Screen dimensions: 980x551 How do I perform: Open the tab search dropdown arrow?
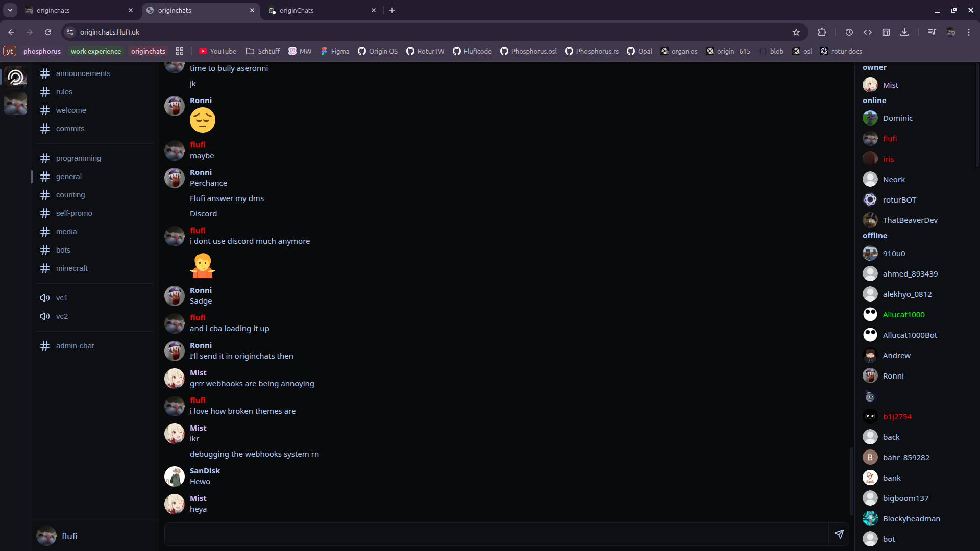pyautogui.click(x=10, y=10)
